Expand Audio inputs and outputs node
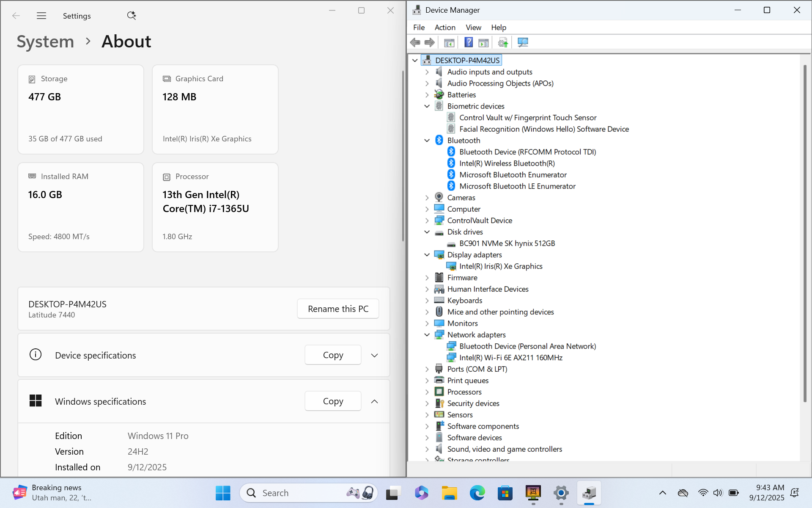812x508 pixels. 427,72
